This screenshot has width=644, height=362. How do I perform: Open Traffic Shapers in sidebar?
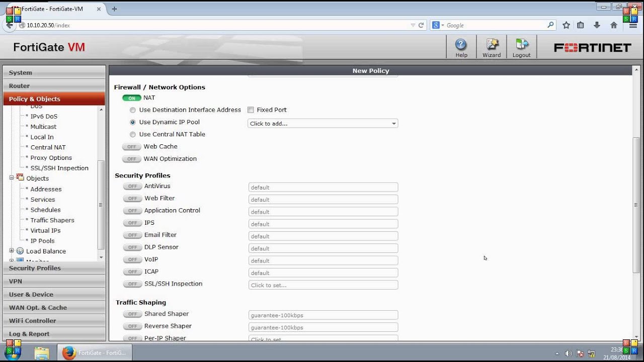[x=52, y=220]
